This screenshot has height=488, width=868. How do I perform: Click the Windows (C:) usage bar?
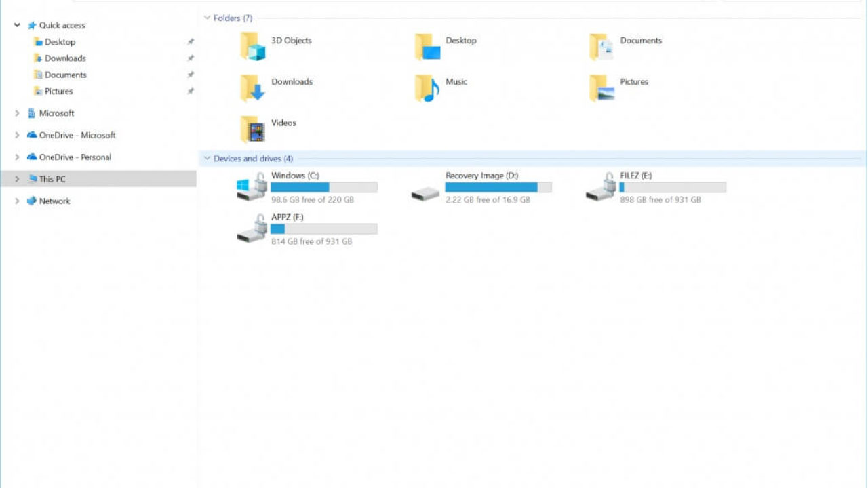324,188
